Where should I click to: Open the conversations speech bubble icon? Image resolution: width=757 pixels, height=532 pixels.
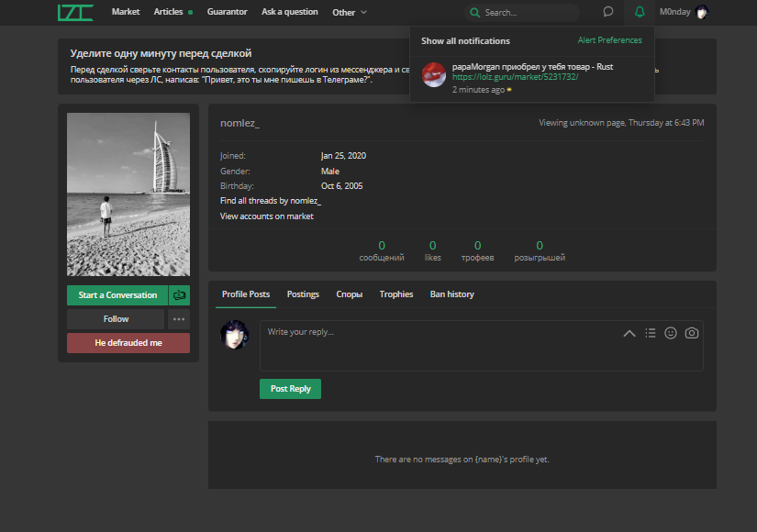click(608, 12)
